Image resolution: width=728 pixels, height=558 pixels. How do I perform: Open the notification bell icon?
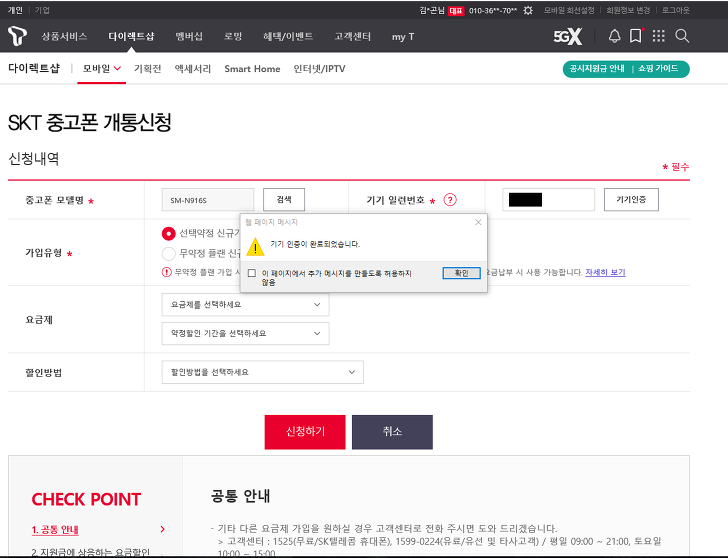point(614,36)
